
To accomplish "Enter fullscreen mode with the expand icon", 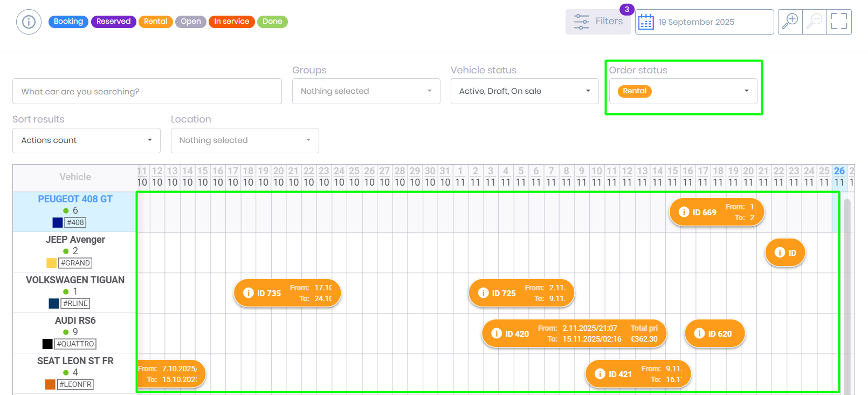I will pyautogui.click(x=839, y=22).
